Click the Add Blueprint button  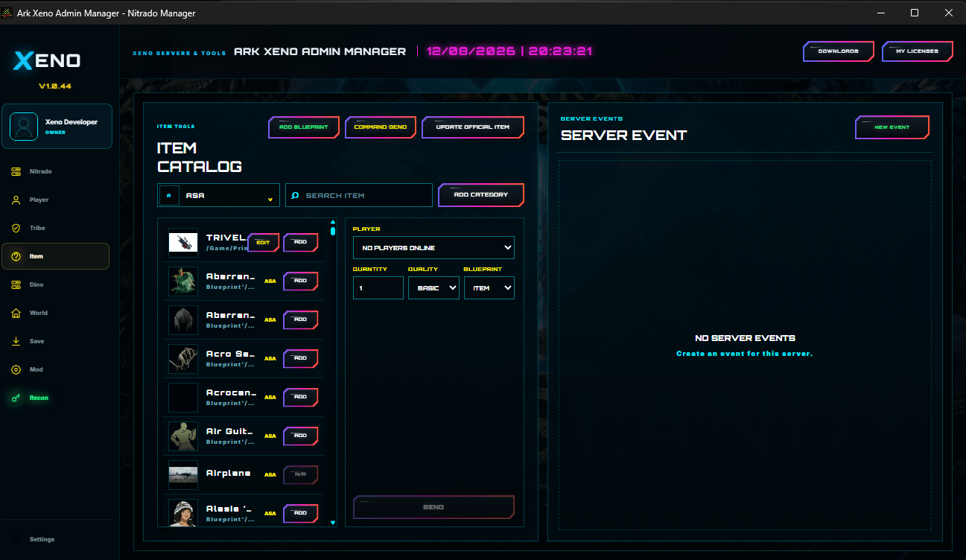click(x=304, y=127)
